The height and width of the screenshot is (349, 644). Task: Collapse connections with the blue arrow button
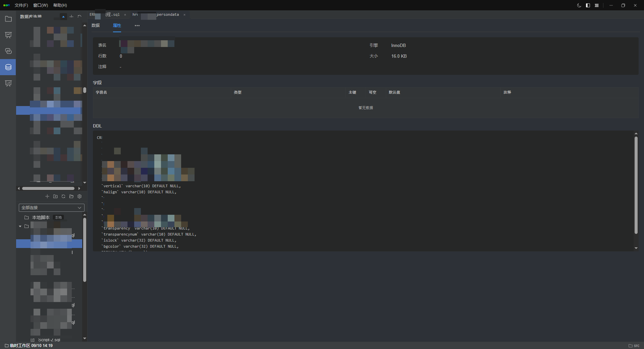pos(63,16)
